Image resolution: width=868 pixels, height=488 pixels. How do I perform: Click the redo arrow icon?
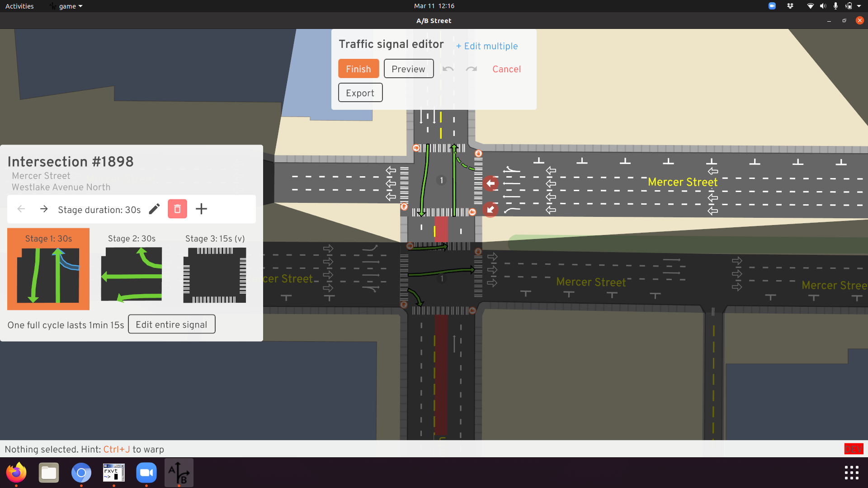(472, 69)
